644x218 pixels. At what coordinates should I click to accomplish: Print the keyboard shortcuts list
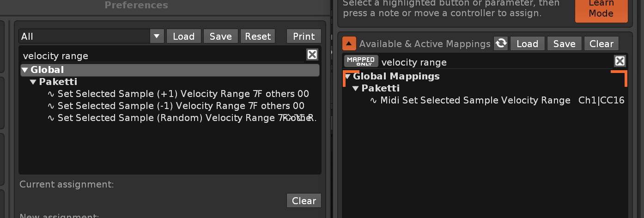(304, 36)
